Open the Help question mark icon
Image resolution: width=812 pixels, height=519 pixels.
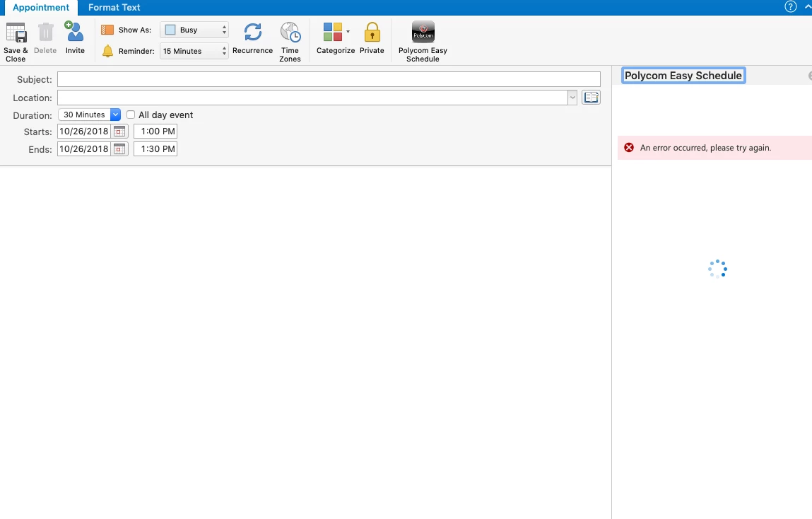[x=790, y=6]
